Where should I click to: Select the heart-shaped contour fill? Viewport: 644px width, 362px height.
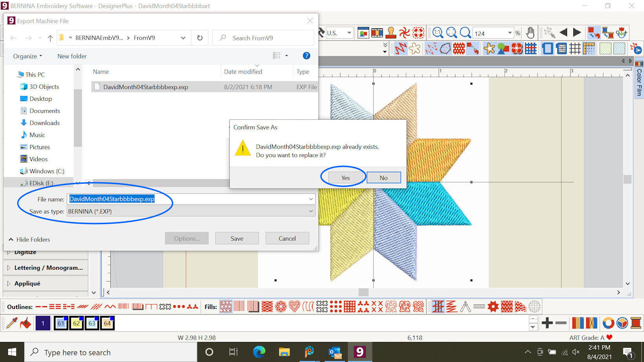pos(295,307)
